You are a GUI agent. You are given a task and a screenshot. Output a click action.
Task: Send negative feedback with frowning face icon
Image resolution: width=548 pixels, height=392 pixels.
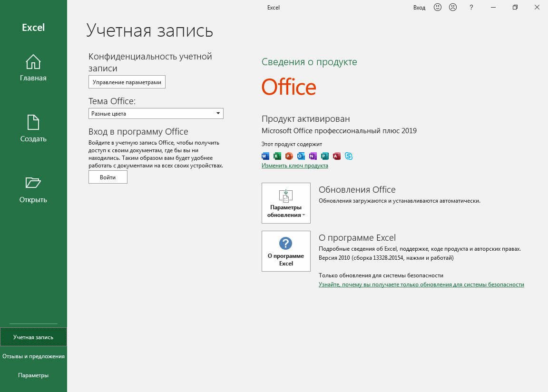[453, 8]
